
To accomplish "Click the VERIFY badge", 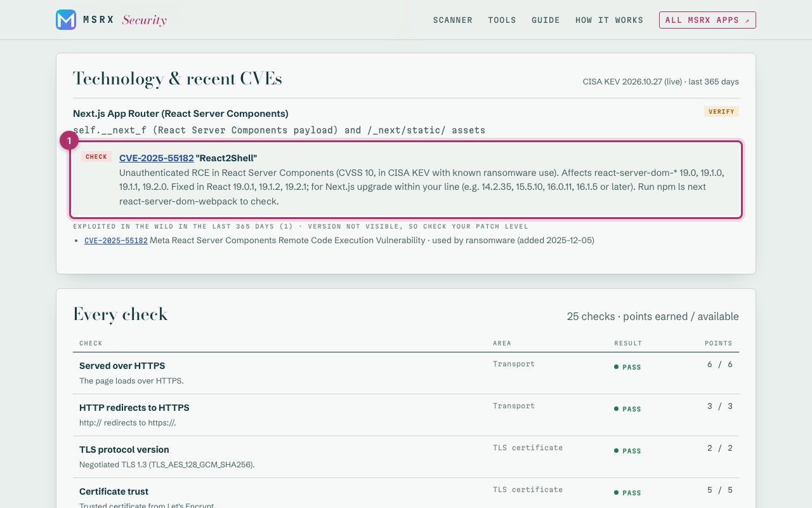I will (x=721, y=112).
